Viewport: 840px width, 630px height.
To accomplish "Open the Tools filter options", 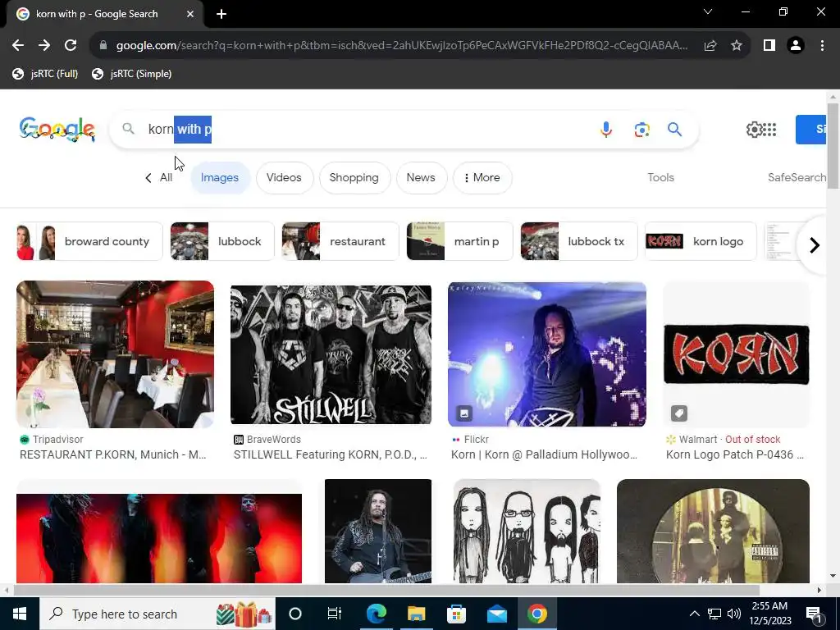I will (660, 178).
